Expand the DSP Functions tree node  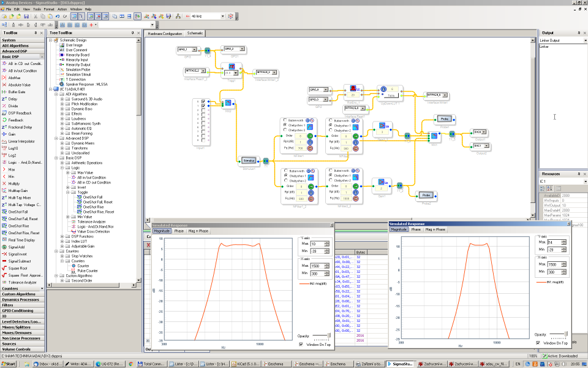click(x=62, y=237)
